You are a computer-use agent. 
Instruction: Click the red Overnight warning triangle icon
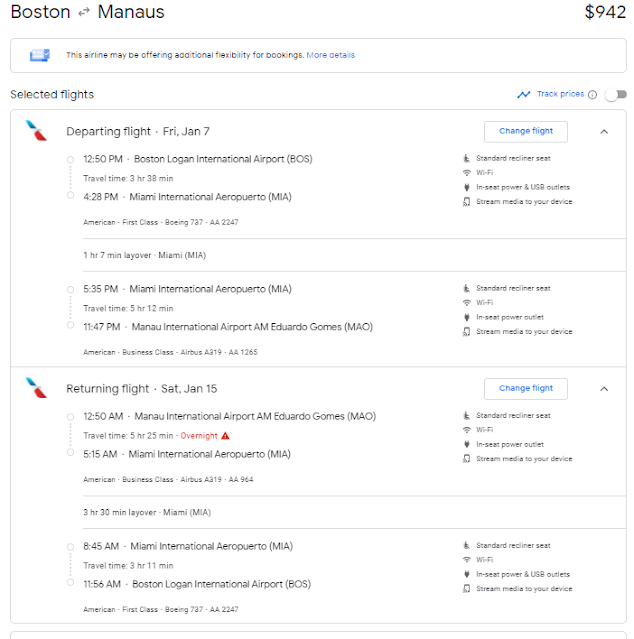click(225, 436)
